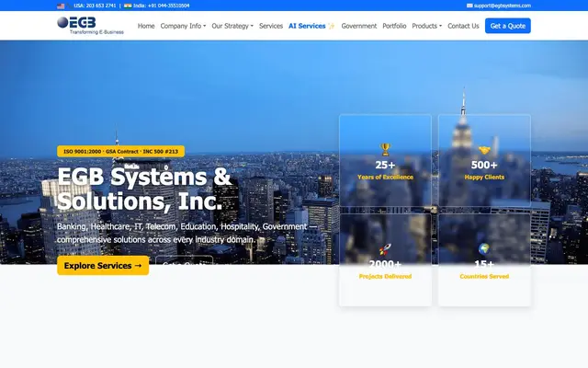Click the India flag icon
588x368 pixels.
coord(128,6)
